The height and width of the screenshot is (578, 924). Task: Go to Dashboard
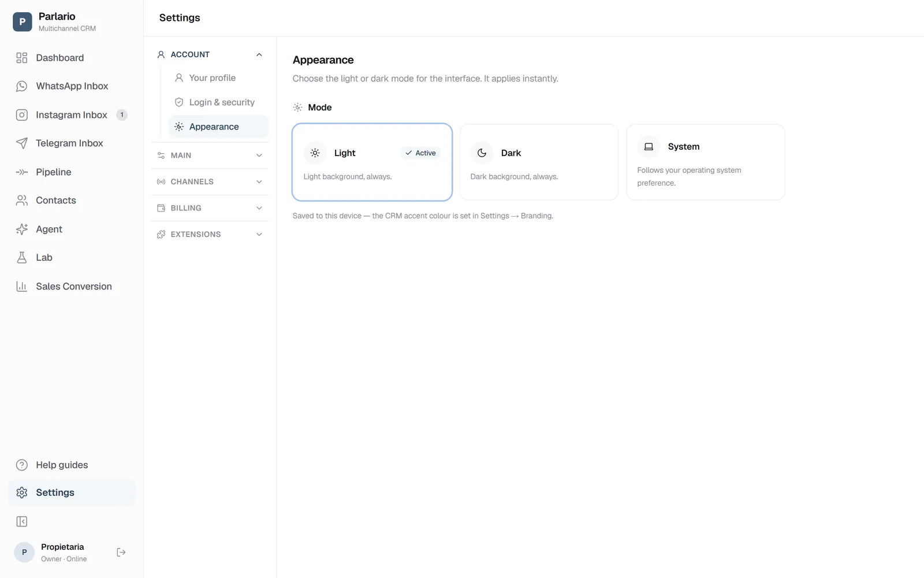tap(72, 58)
